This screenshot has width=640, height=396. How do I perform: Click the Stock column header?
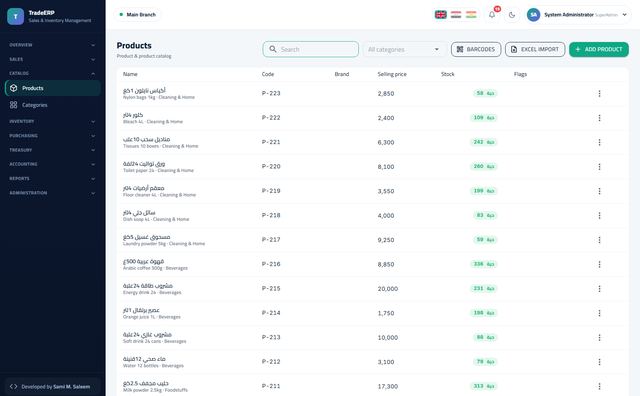(448, 74)
